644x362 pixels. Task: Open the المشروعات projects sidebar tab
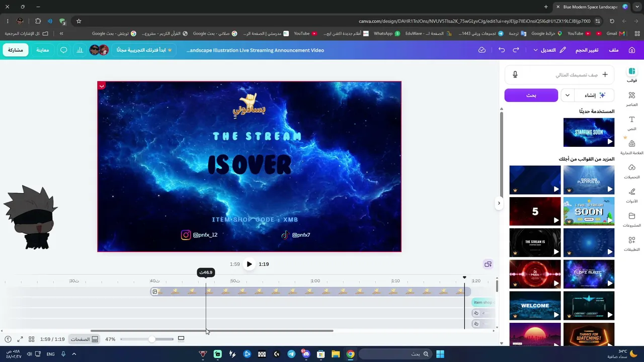click(631, 220)
